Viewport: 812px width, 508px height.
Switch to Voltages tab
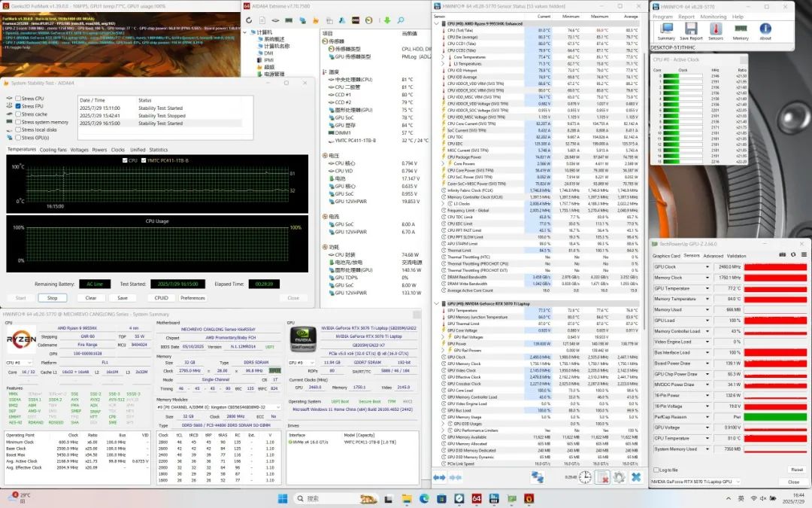click(x=79, y=150)
